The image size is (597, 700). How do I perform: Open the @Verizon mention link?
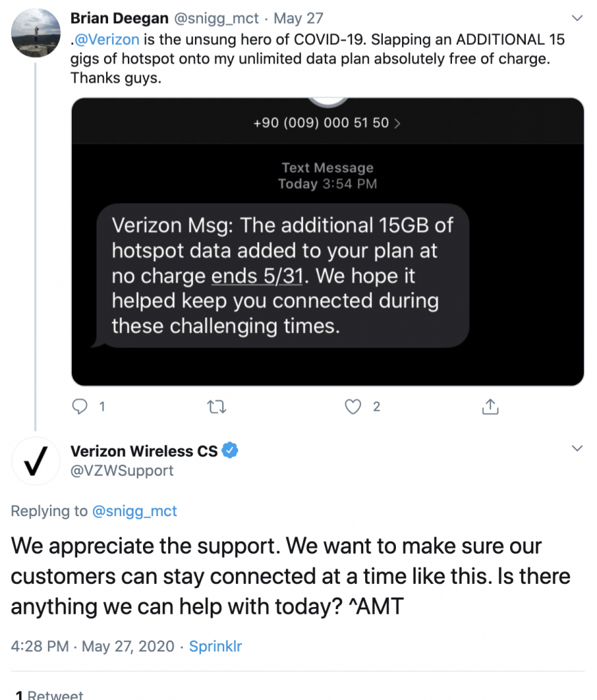[107, 39]
